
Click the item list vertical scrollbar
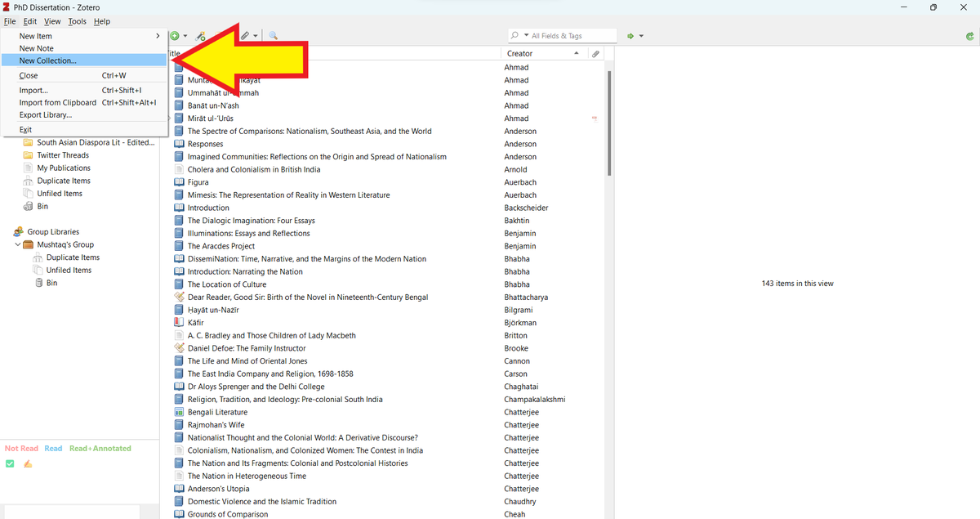[609, 123]
